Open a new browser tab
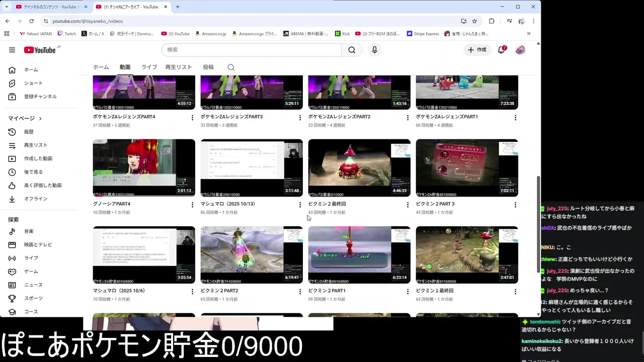 pos(178,7)
